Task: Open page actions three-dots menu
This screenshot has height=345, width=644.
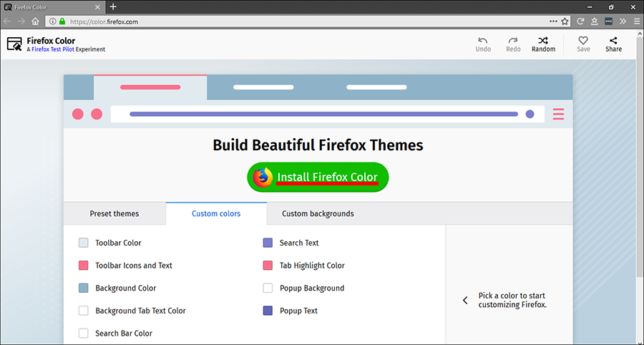Action: (x=553, y=21)
